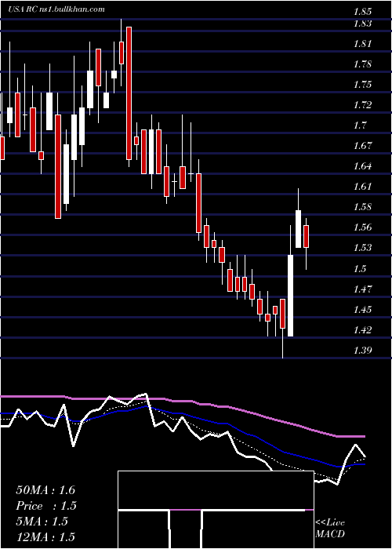
Task: Click the 1.56 price axis label
Action: point(362,227)
